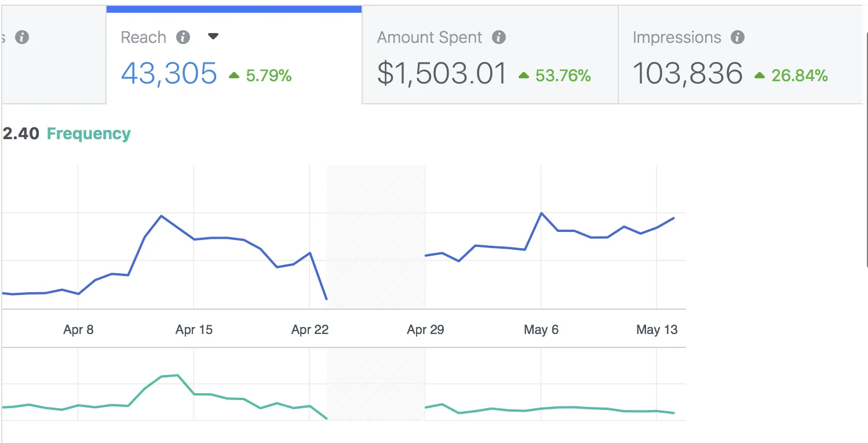Click the Reach metric value 43,305
This screenshot has height=443, width=868.
(169, 73)
